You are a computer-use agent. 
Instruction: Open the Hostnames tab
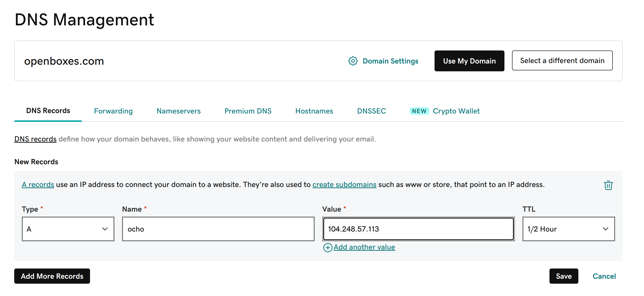click(314, 111)
